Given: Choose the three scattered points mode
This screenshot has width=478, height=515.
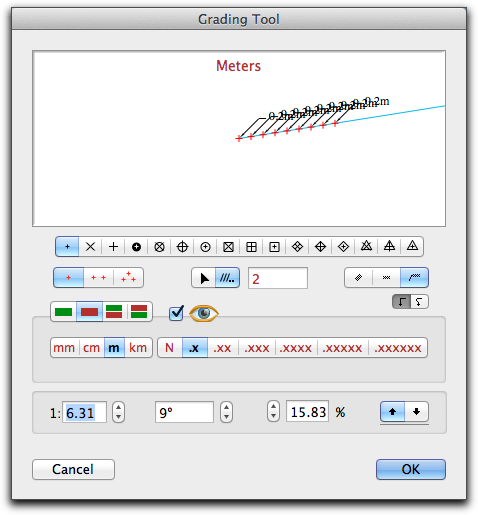Looking at the screenshot, I should click(128, 278).
